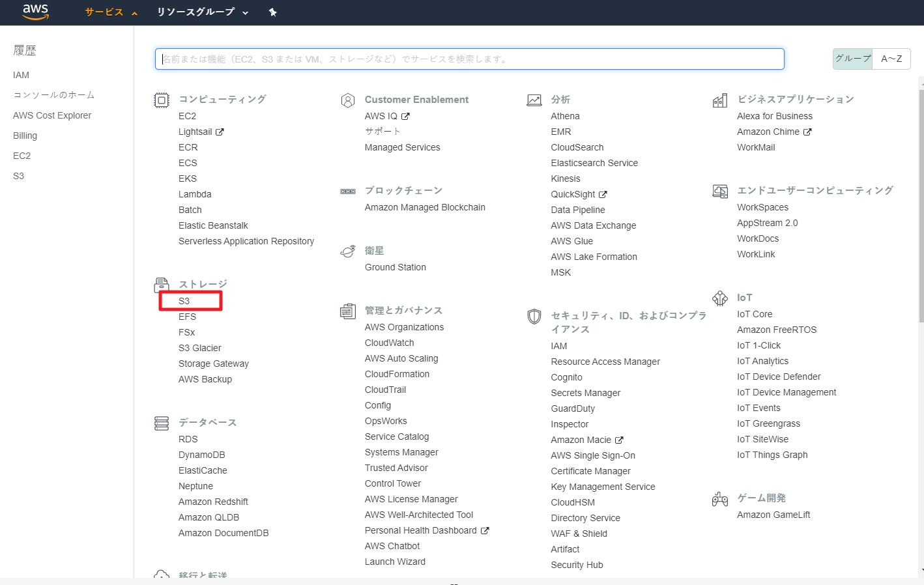Open CloudFormation under Management and Governance
The width and height of the screenshot is (924, 585).
point(397,374)
